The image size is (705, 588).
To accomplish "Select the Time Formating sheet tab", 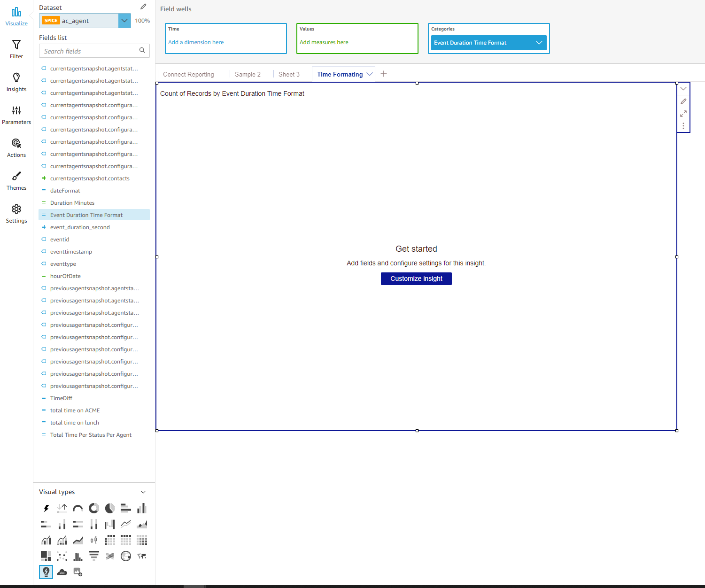I will point(340,74).
